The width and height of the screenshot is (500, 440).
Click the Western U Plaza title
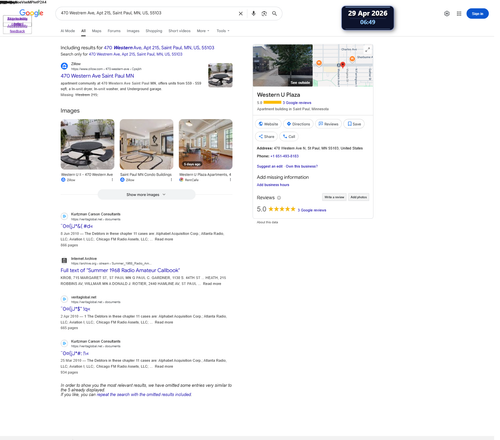[278, 95]
